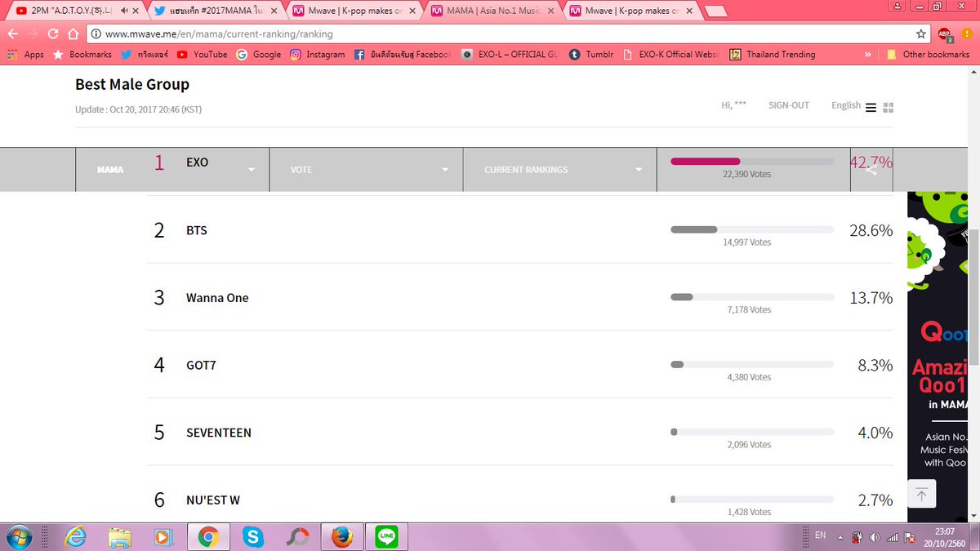Open EXO-K Official Website bookmark
This screenshot has height=551, width=980.
tap(670, 55)
